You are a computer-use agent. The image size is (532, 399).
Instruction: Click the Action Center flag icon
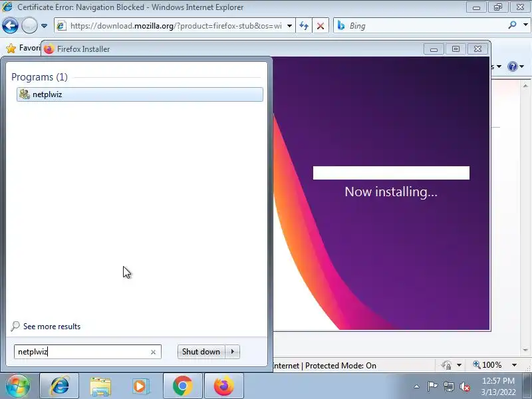click(432, 386)
